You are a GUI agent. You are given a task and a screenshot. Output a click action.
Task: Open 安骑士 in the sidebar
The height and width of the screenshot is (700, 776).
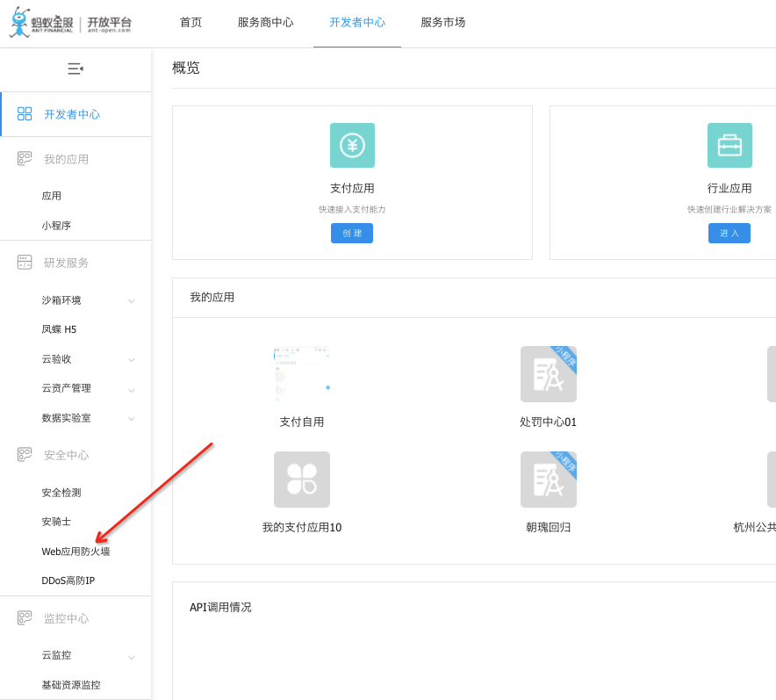pyautogui.click(x=56, y=522)
